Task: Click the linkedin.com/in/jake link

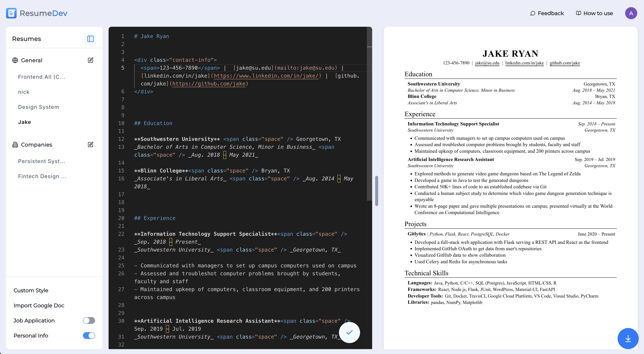Action: click(x=524, y=63)
